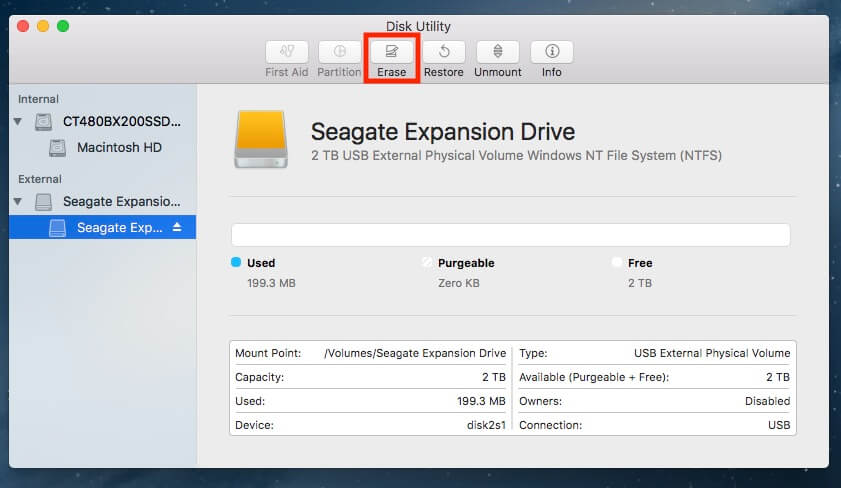Screen dimensions: 841x488
Task: Collapse the CT480BX200SSD internal disk triangle
Action: pyautogui.click(x=17, y=122)
